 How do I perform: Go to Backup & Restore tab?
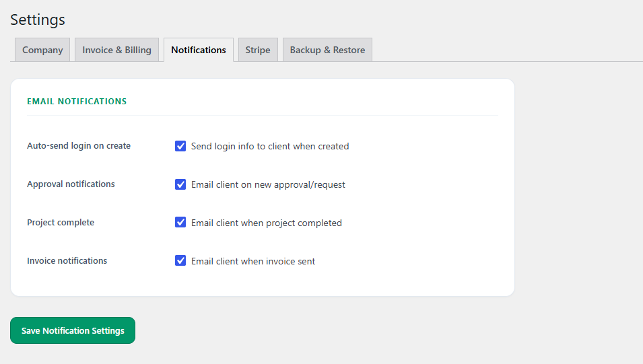click(x=327, y=50)
